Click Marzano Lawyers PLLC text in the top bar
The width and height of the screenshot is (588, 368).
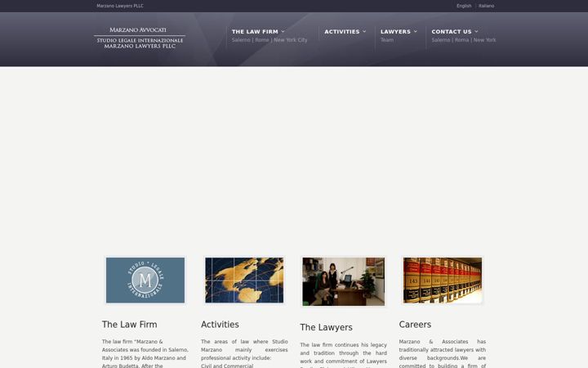point(120,6)
